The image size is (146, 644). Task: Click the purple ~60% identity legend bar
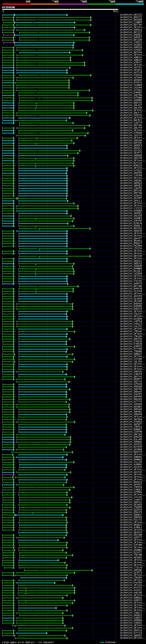pyautogui.click(x=73, y=4)
